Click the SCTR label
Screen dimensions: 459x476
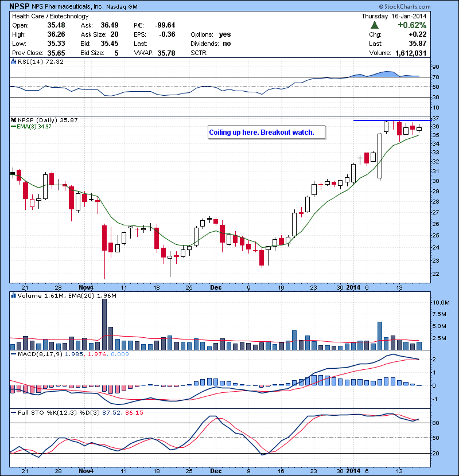[199, 53]
